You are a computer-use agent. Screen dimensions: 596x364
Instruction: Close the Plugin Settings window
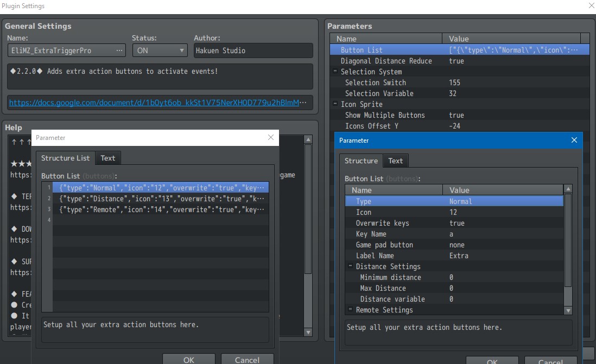[x=591, y=6]
